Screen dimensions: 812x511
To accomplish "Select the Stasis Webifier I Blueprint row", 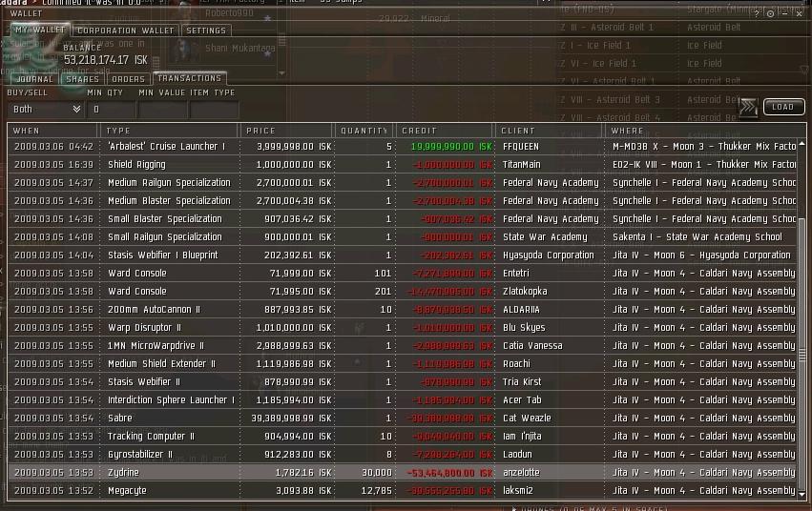I will [403, 255].
